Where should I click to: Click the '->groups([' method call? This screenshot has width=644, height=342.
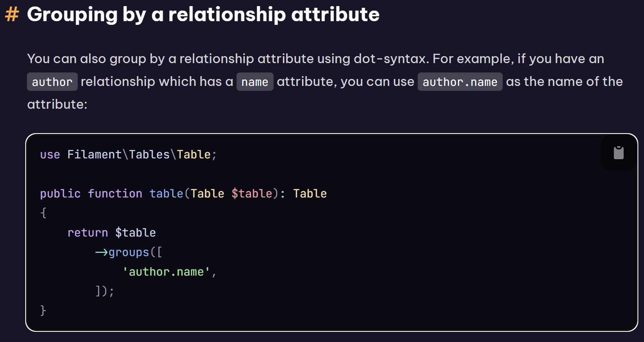click(129, 252)
